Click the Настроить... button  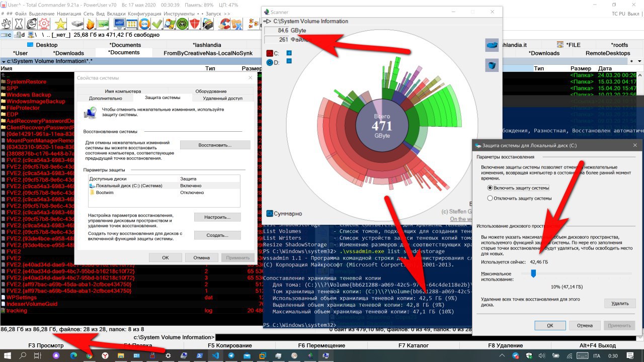(217, 217)
